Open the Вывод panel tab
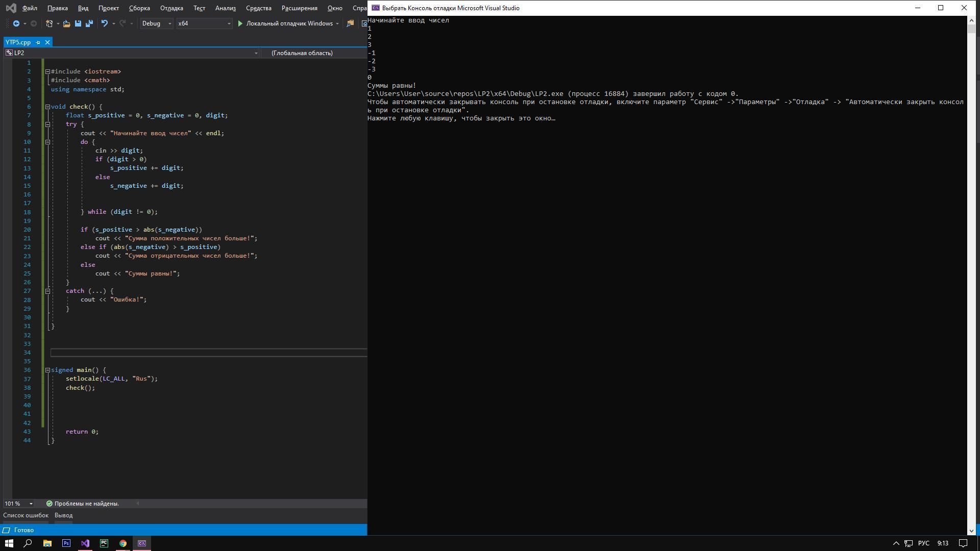The image size is (980, 551). click(63, 515)
